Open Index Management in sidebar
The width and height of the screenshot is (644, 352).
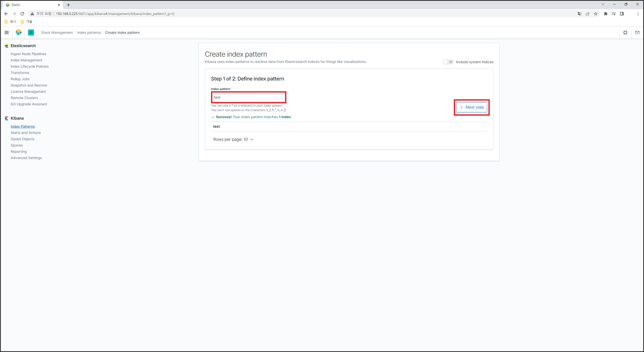pyautogui.click(x=26, y=60)
